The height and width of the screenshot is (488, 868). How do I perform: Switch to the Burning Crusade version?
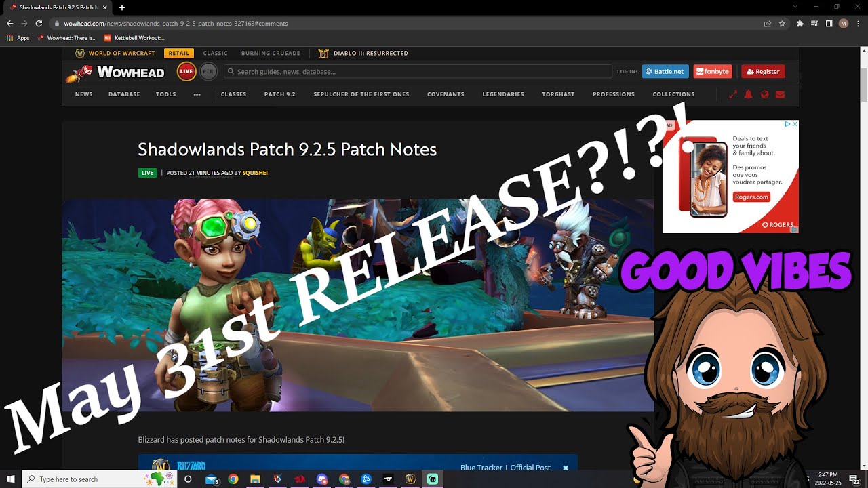click(x=271, y=53)
